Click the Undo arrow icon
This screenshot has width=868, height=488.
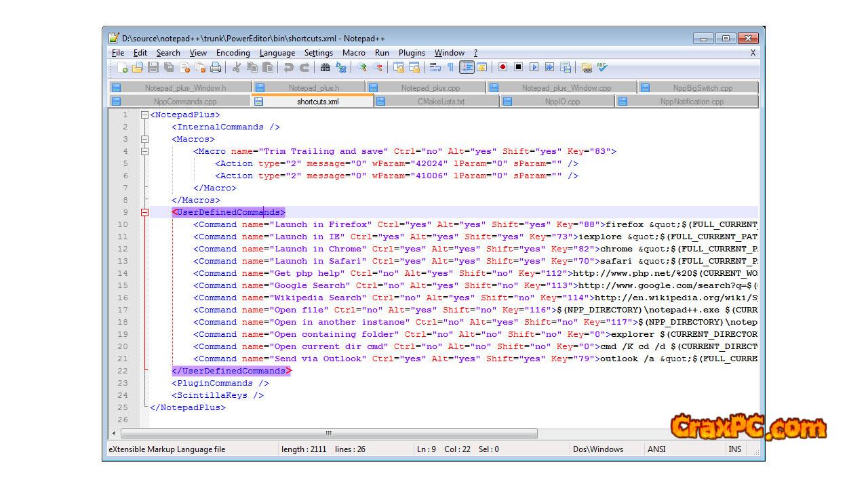pos(289,67)
